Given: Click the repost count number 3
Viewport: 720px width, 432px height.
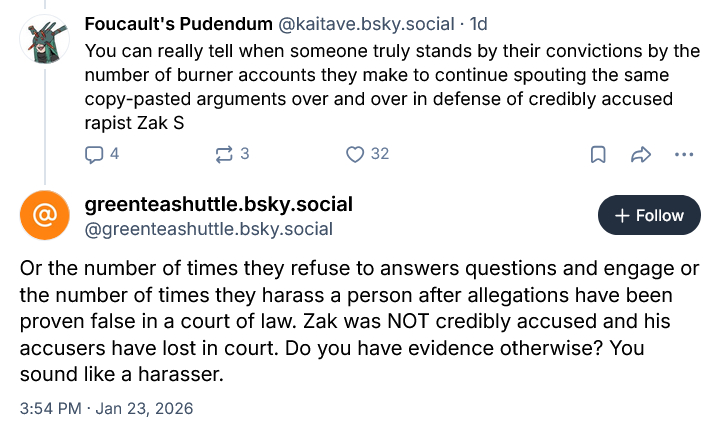Looking at the screenshot, I should pos(244,154).
